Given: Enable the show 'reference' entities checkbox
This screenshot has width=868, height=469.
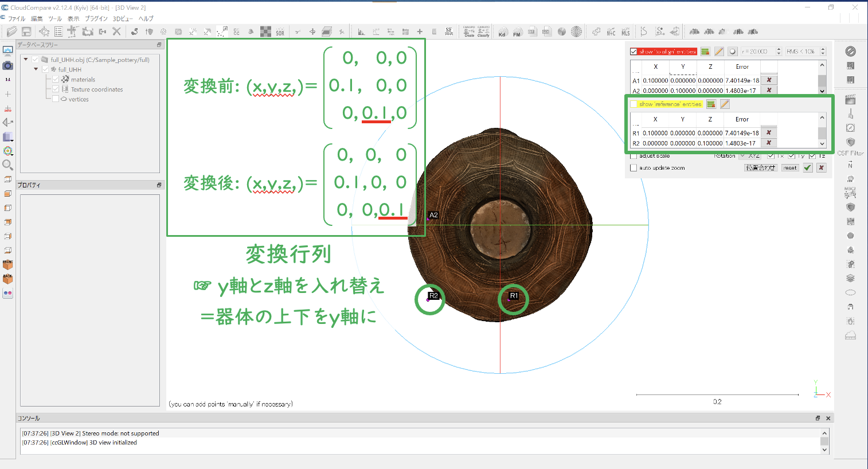Looking at the screenshot, I should tap(634, 104).
